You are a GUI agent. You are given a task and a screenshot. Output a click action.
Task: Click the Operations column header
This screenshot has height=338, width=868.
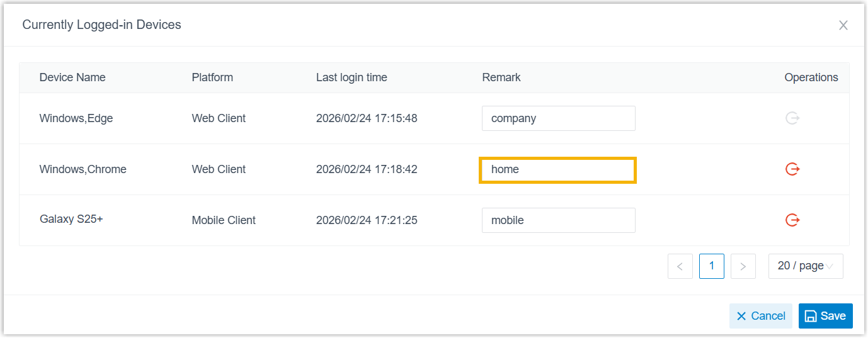pyautogui.click(x=811, y=77)
